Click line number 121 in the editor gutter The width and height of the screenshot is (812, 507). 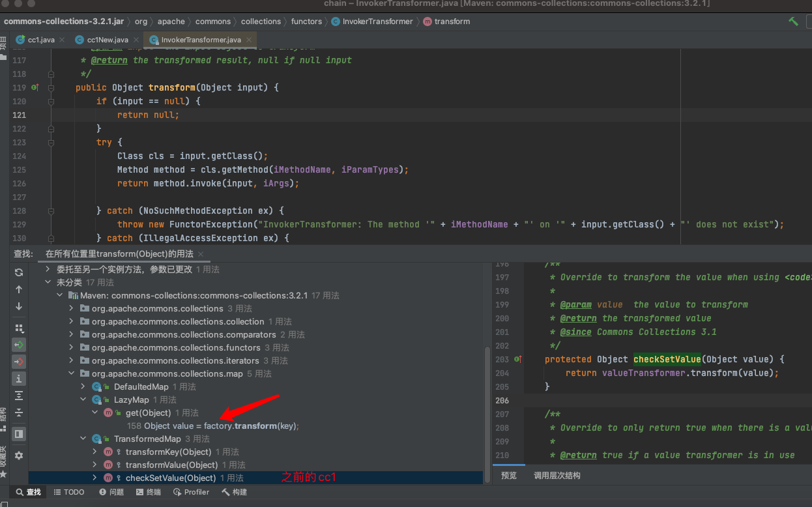pos(19,115)
